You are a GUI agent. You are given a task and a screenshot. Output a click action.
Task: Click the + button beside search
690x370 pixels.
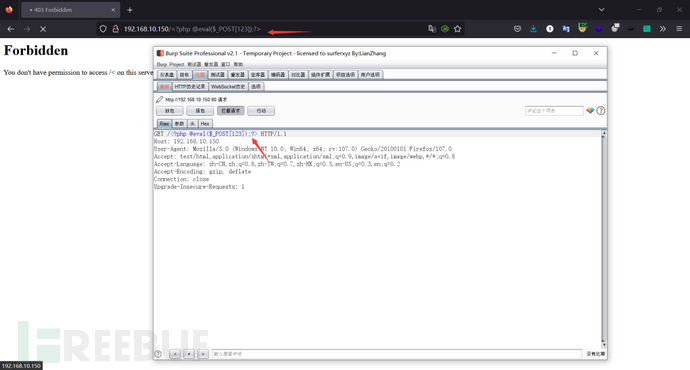[189, 354]
